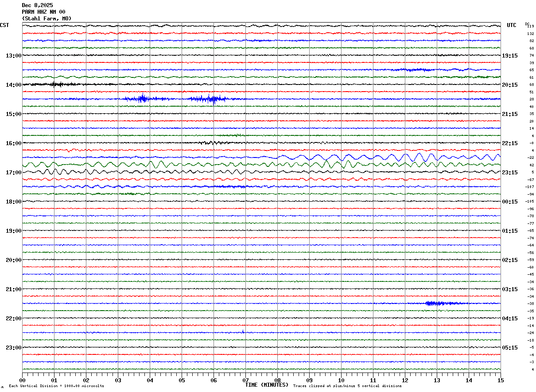Click the 23:00 CST time label
This screenshot has height=392, width=536.
pos(13,348)
